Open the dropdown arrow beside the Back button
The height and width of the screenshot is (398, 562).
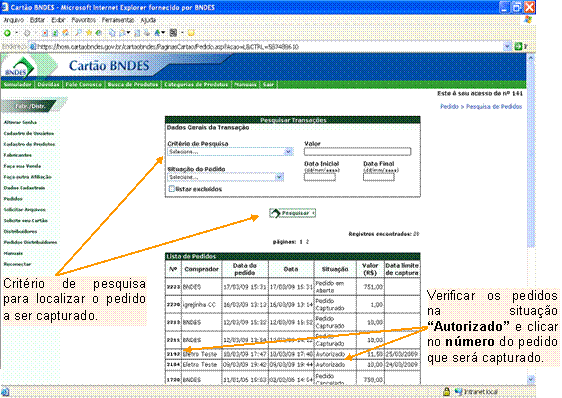coord(16,33)
